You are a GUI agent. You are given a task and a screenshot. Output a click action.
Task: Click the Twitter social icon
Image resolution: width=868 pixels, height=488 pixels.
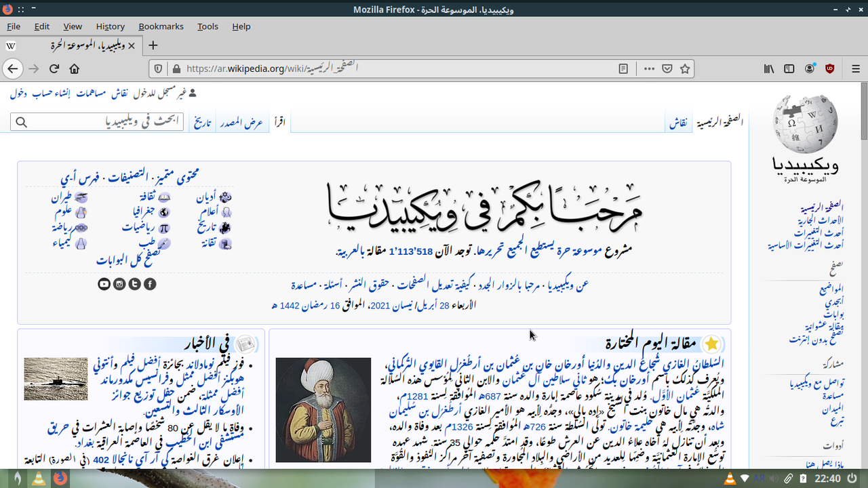click(135, 284)
